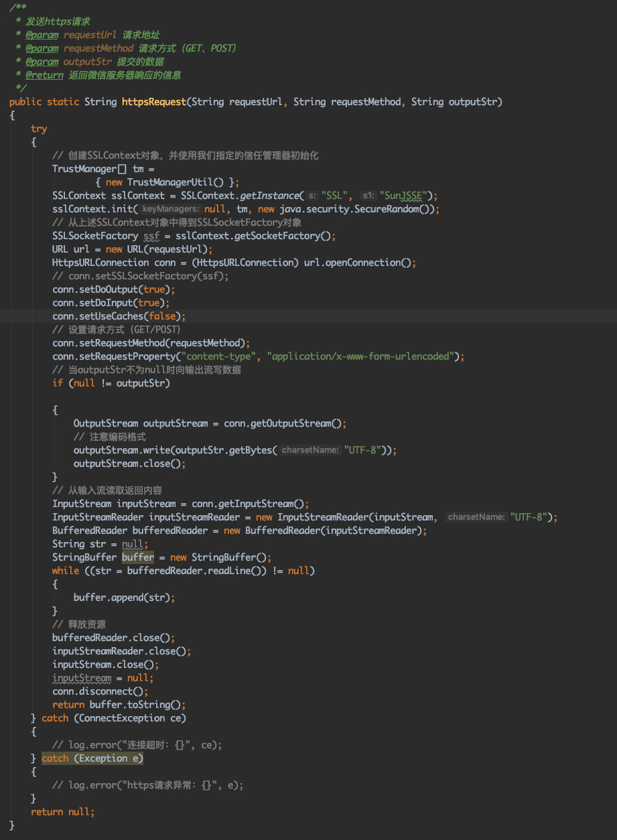This screenshot has width=617, height=840.
Task: Click 'new TrustManagerUtil()' text
Action: 165,182
